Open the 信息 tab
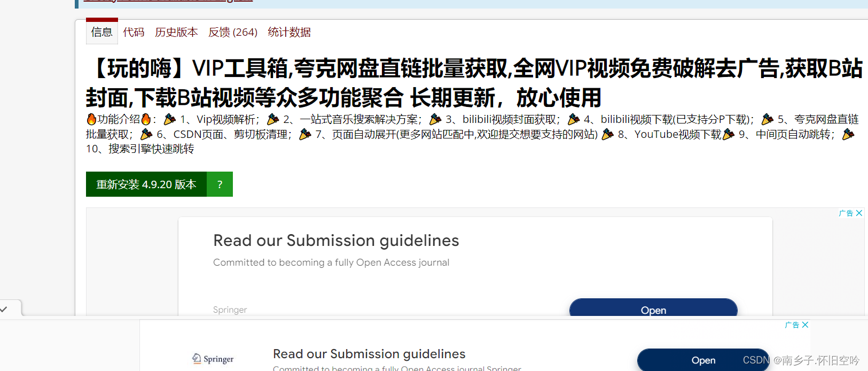The image size is (868, 371). 101,32
